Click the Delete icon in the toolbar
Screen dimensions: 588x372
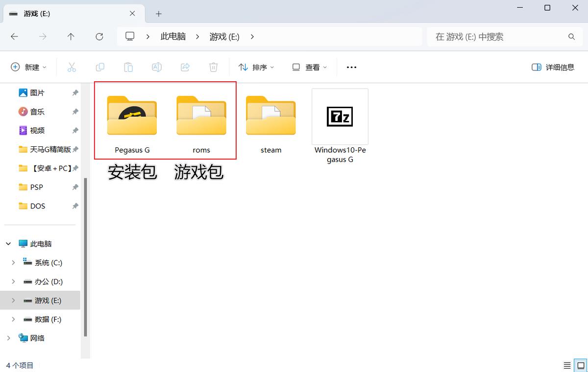[x=213, y=67]
